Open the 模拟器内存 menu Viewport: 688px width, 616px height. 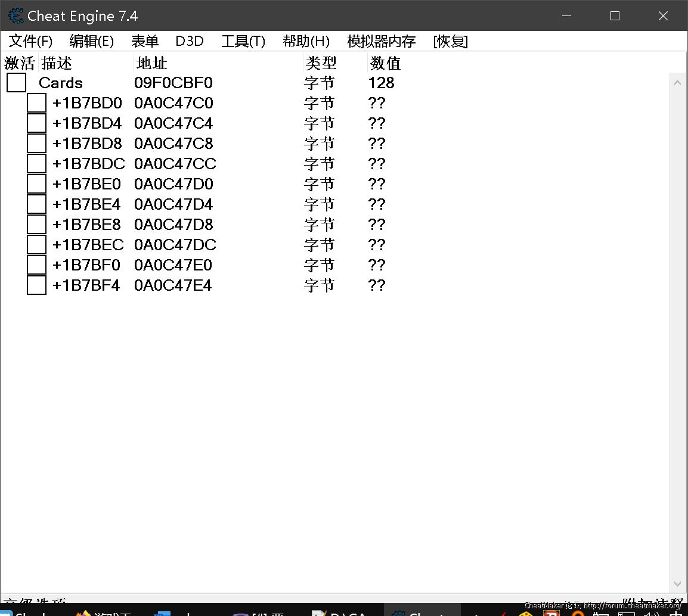click(382, 41)
